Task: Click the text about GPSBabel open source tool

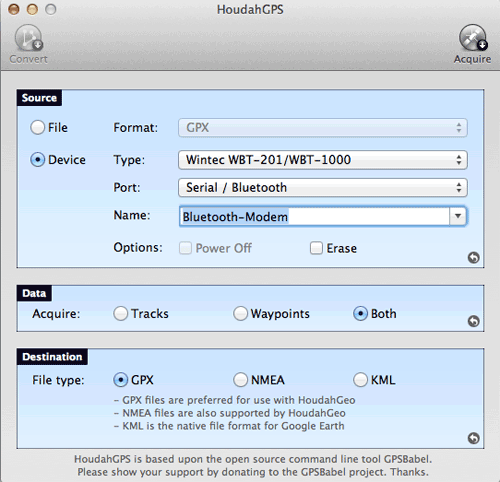Action: pyautogui.click(x=253, y=459)
